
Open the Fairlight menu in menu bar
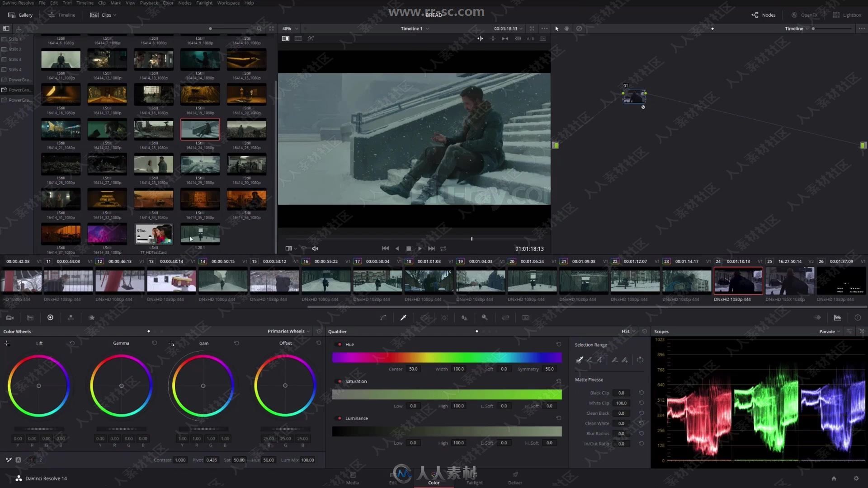tap(204, 3)
